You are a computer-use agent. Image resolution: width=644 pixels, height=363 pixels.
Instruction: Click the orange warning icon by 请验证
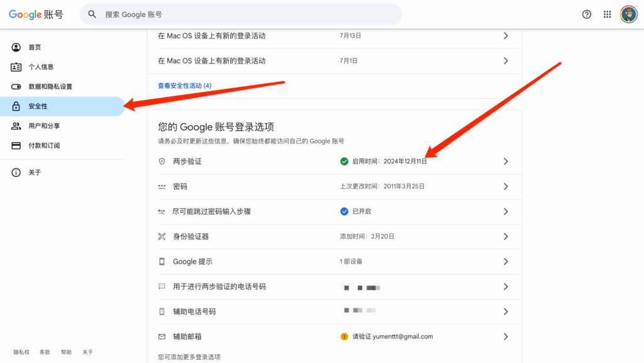tap(344, 337)
